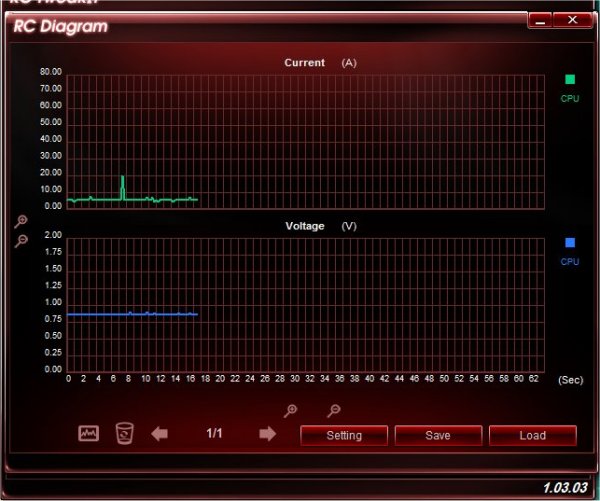Click the 62 seconds axis tick label
The image size is (600, 501).
click(x=533, y=379)
